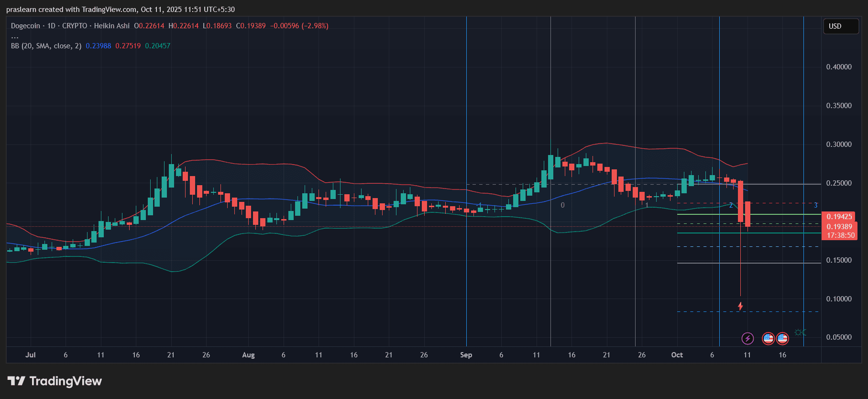Click the red 0.27519 BB upper value
Image resolution: width=868 pixels, height=399 pixels.
pos(128,46)
